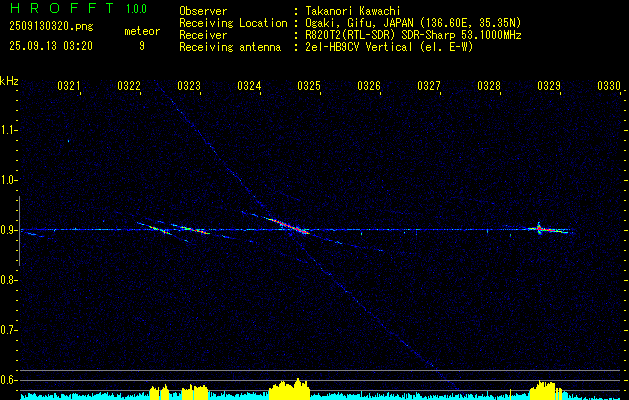Click the 0322 time axis label
This screenshot has width=629, height=400.
click(129, 85)
